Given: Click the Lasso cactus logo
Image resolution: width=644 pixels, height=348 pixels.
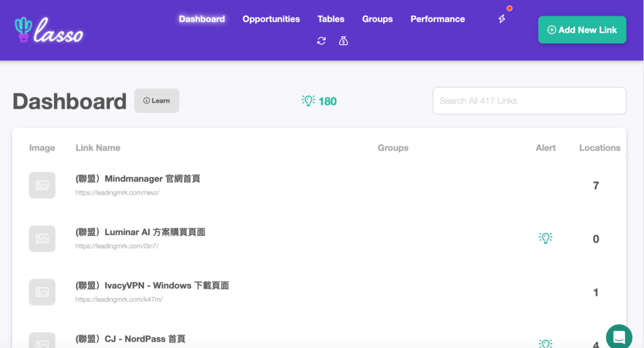Looking at the screenshot, I should 48,30.
